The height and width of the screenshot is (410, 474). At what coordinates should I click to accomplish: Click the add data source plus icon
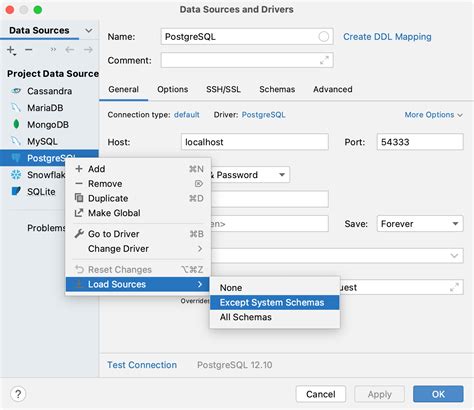[11, 50]
